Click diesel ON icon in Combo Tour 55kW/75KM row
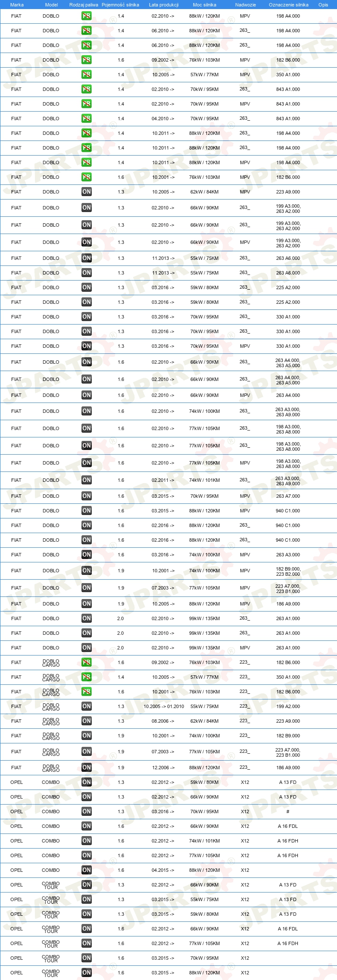The image size is (337, 980). (86, 899)
